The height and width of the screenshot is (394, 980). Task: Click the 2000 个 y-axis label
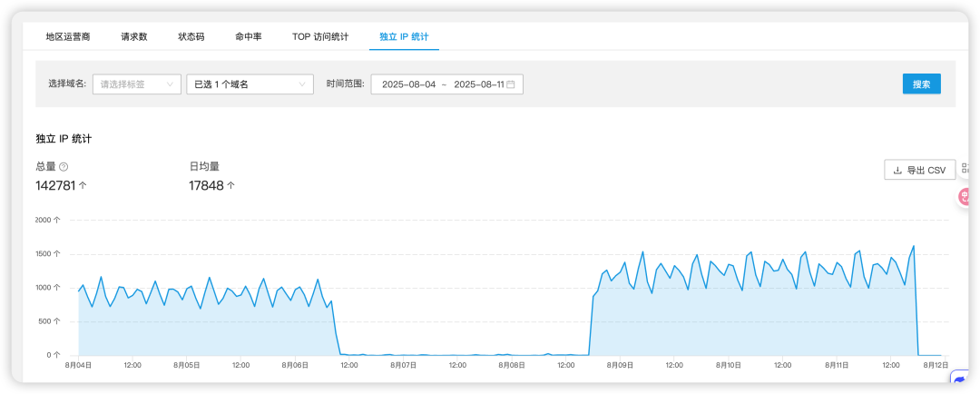(48, 220)
